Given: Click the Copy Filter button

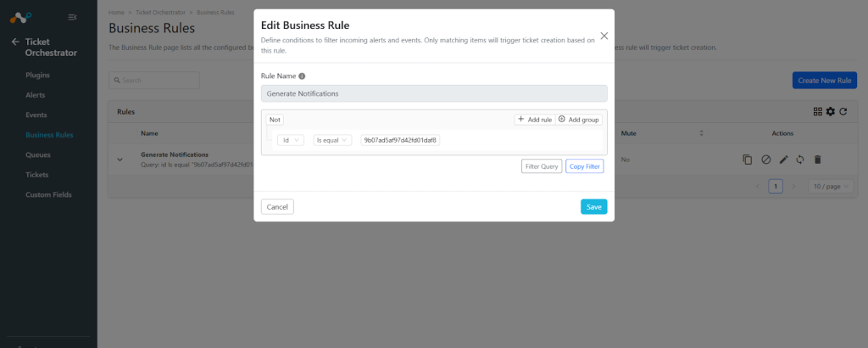Looking at the screenshot, I should [585, 166].
